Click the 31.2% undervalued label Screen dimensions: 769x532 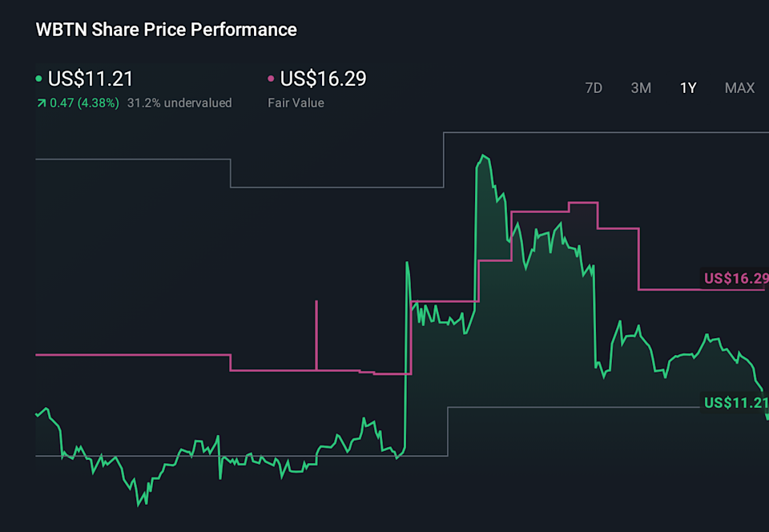(x=179, y=103)
